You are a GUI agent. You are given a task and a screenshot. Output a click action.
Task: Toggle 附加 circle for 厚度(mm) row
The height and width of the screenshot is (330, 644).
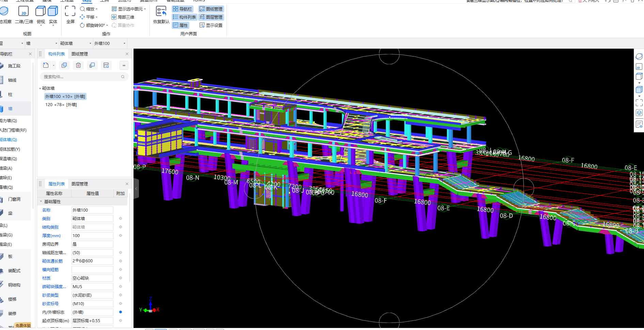click(x=121, y=235)
